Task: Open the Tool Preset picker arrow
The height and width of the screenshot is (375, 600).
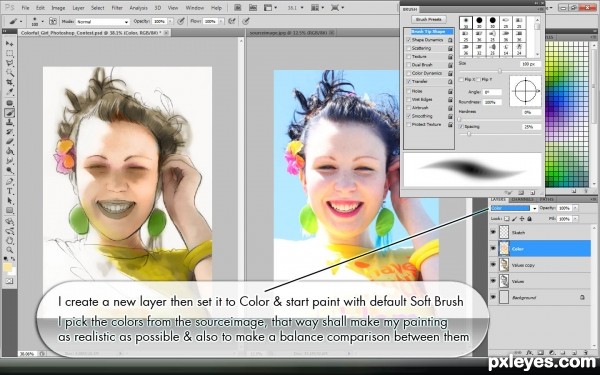Action: [21, 22]
